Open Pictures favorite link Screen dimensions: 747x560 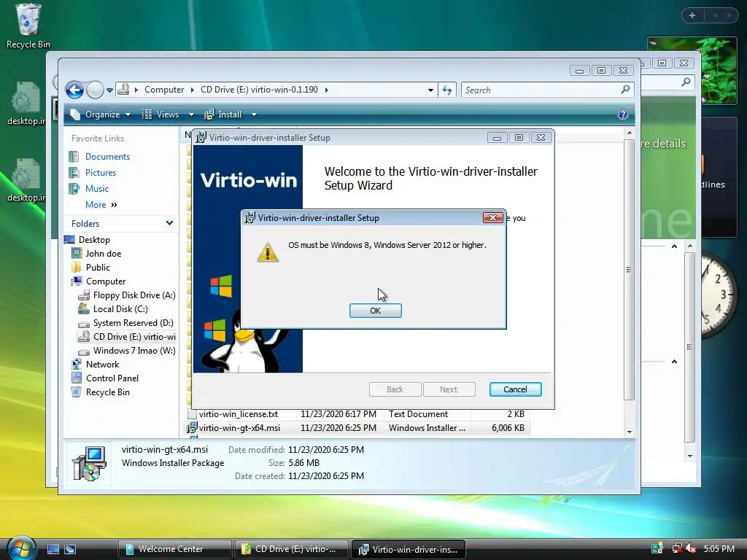pyautogui.click(x=101, y=173)
